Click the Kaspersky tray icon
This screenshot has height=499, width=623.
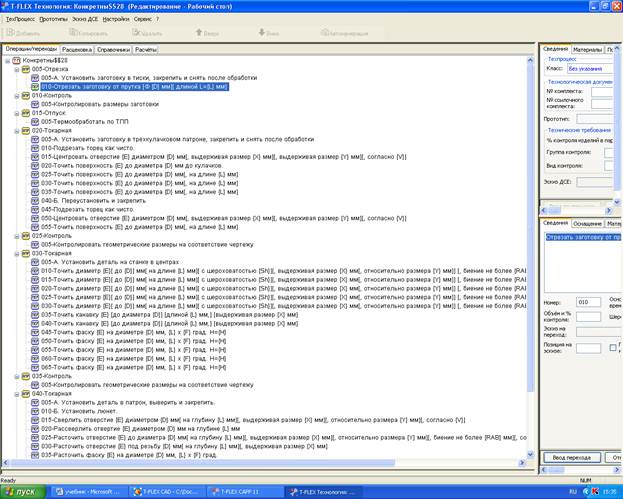click(x=595, y=492)
